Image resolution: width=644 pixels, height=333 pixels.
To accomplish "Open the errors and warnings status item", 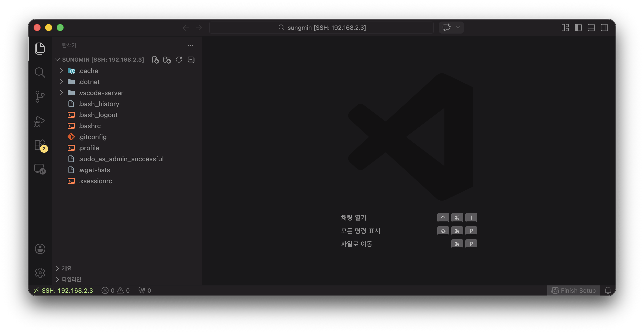I will (x=116, y=290).
